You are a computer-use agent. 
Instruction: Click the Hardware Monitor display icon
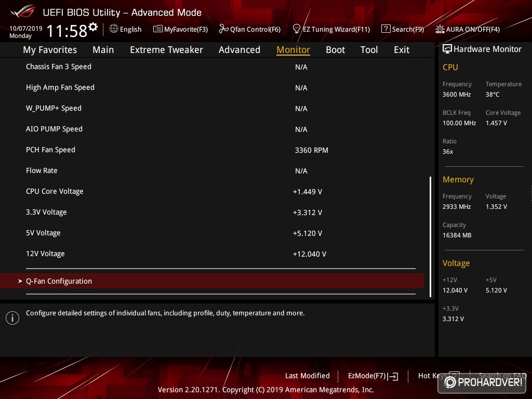447,49
